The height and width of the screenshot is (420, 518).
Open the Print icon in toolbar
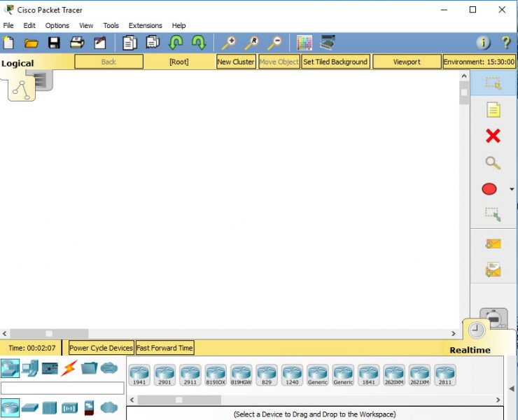(x=77, y=43)
